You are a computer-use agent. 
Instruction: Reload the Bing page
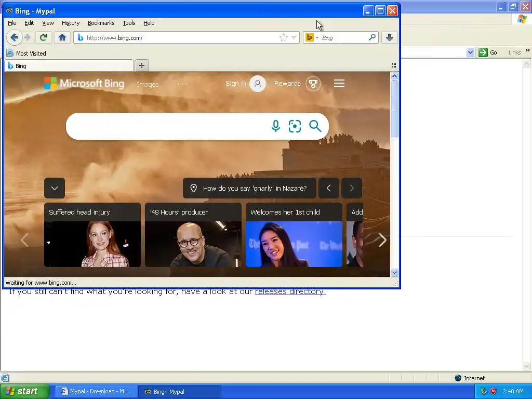click(43, 37)
